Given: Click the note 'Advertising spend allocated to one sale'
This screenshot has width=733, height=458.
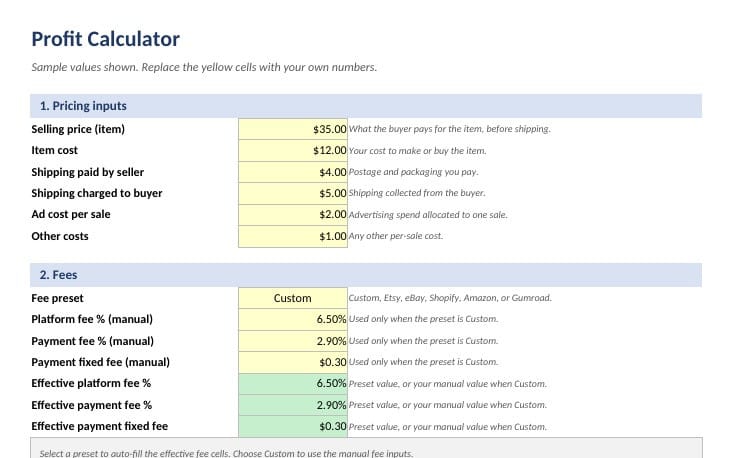Looking at the screenshot, I should pos(428,215).
